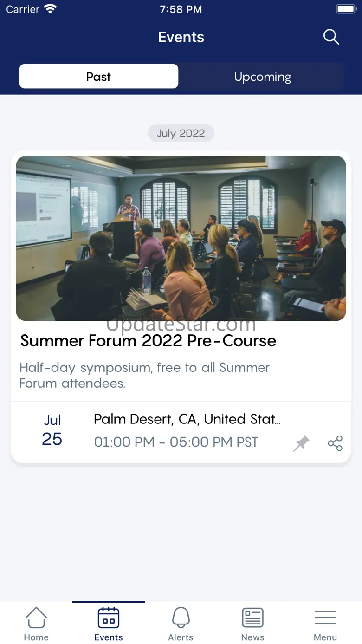Go to News newspaper icon
The width and height of the screenshot is (362, 644).
click(x=253, y=618)
